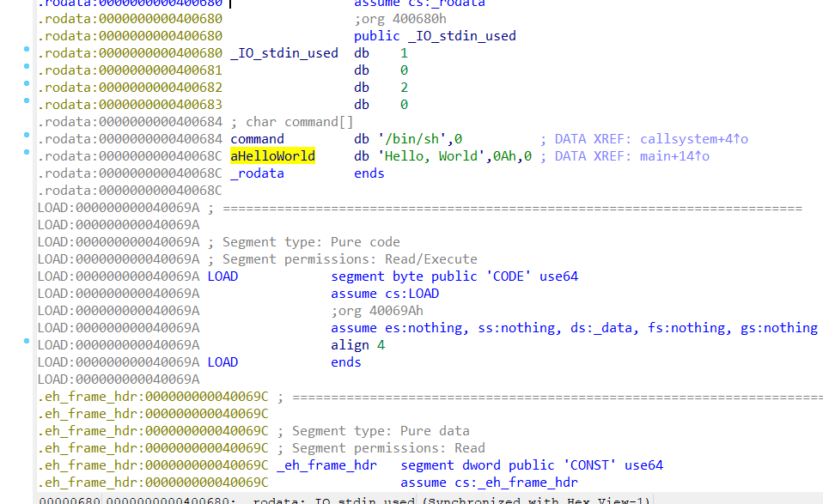The height and width of the screenshot is (504, 823).
Task: Select the highlighted aHelloWorld label
Action: [x=272, y=156]
